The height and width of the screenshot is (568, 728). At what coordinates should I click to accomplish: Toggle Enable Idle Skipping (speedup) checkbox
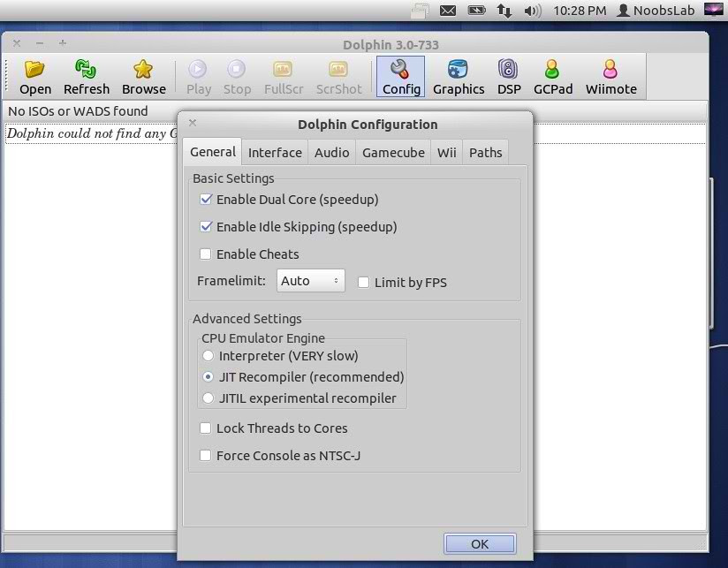(206, 227)
